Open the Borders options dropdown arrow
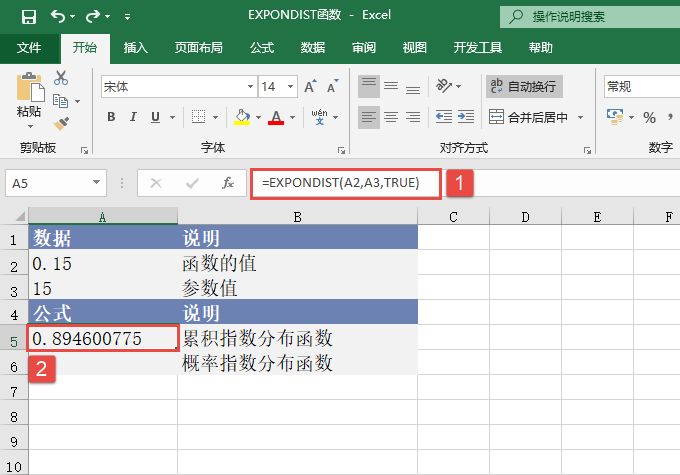 pos(216,118)
